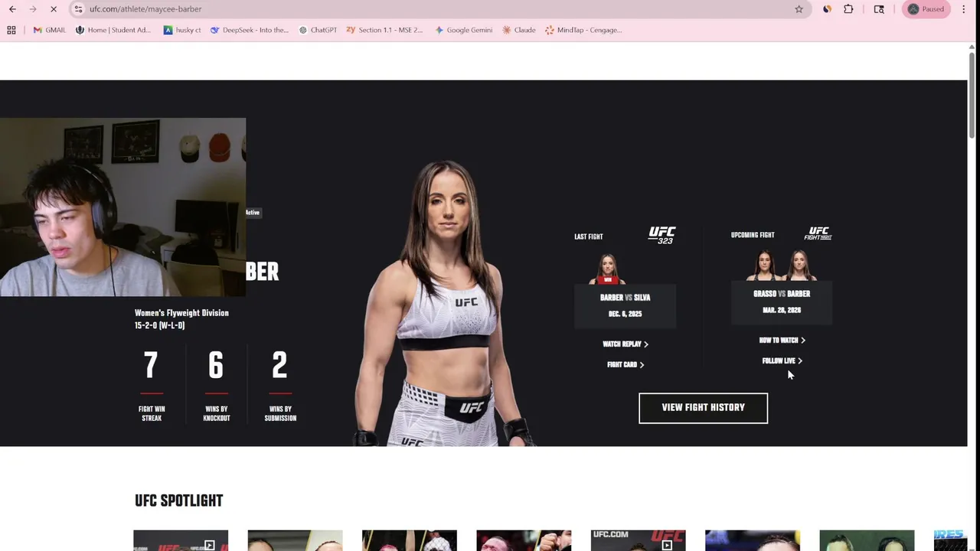Click the address bar URL ufc.com/athlete/maycee-barber
The height and width of the screenshot is (551, 980).
tap(145, 9)
